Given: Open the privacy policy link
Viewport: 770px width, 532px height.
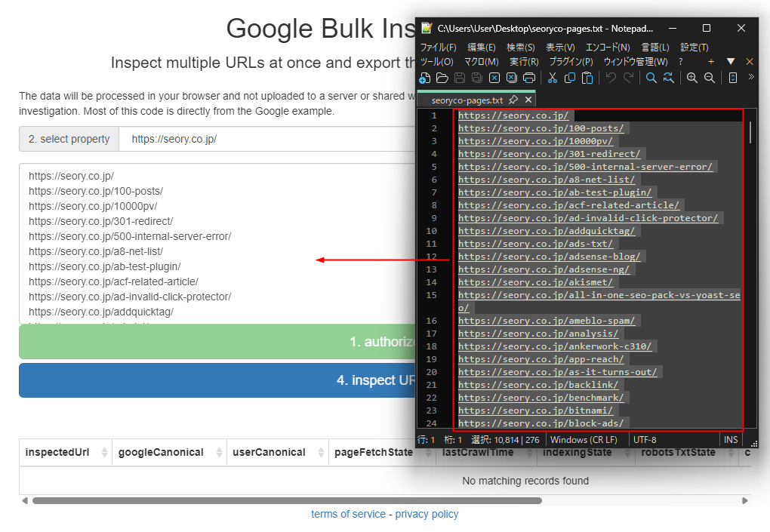Looking at the screenshot, I should click(427, 514).
